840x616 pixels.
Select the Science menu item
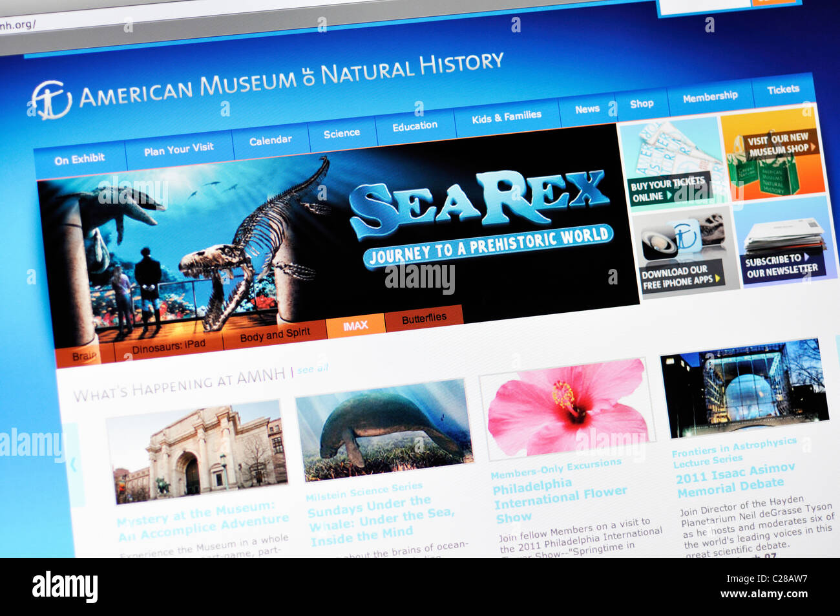(342, 133)
